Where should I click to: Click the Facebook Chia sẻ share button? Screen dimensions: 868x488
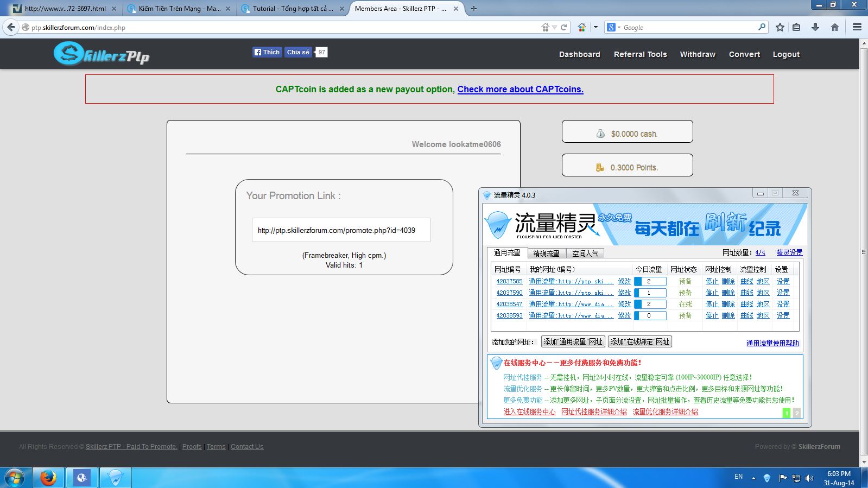point(298,52)
